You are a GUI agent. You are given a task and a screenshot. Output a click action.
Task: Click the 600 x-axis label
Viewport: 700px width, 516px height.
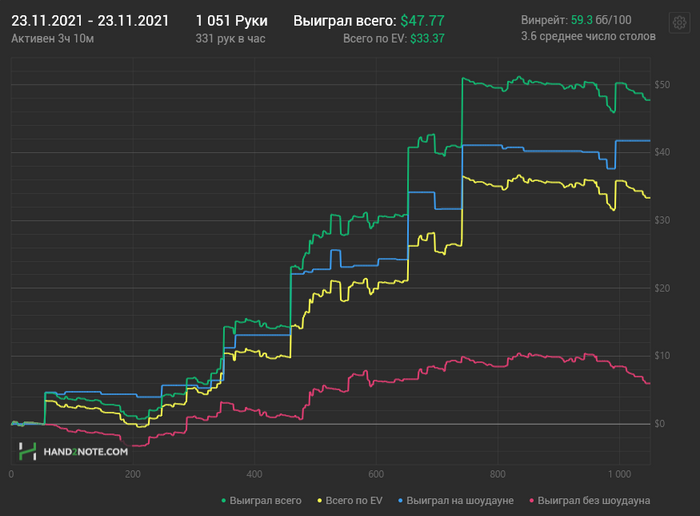[x=376, y=474]
